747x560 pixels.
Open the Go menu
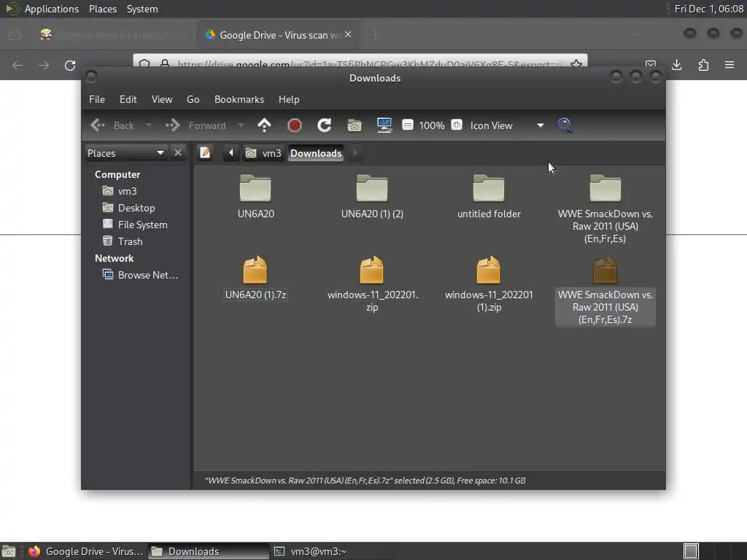(x=193, y=99)
